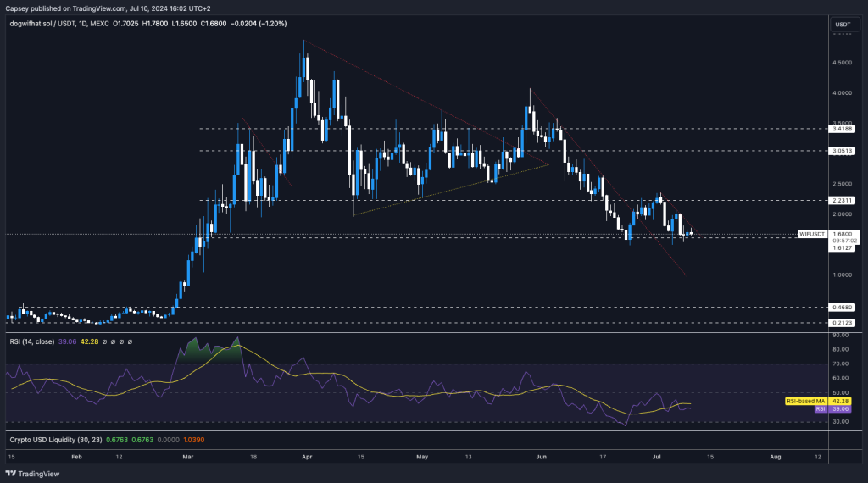Click the yellow RSI-based MA axis label
Image resolution: width=868 pixels, height=483 pixels.
point(807,401)
